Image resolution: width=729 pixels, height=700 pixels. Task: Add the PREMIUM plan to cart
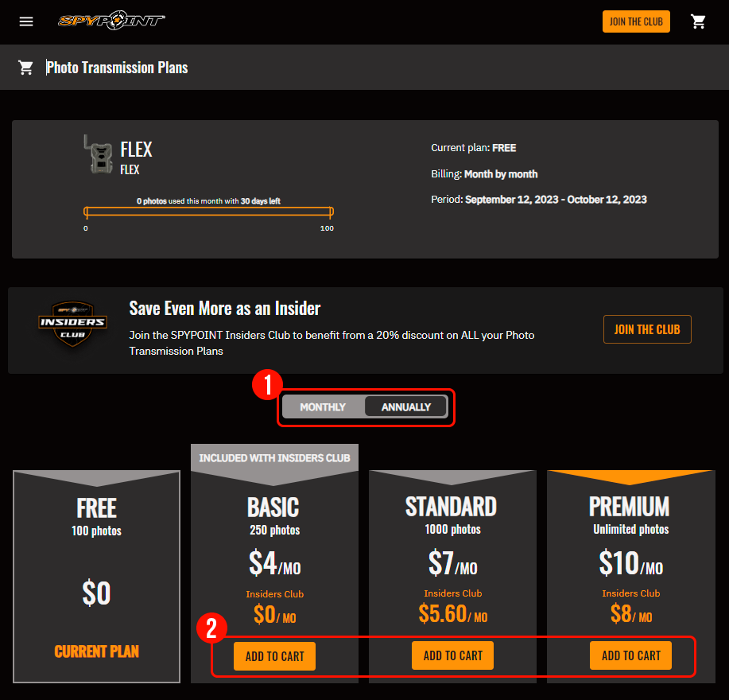click(631, 655)
